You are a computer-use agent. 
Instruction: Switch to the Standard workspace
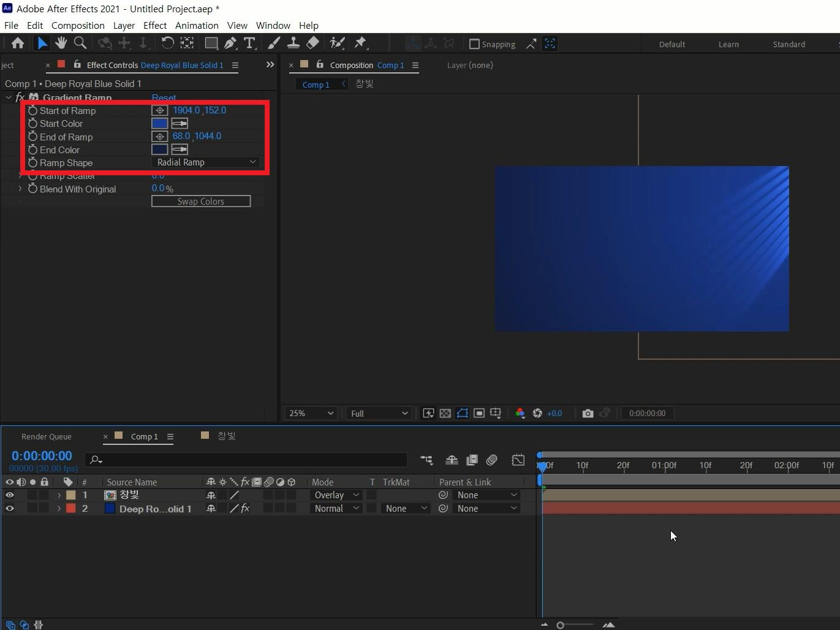[x=789, y=44]
